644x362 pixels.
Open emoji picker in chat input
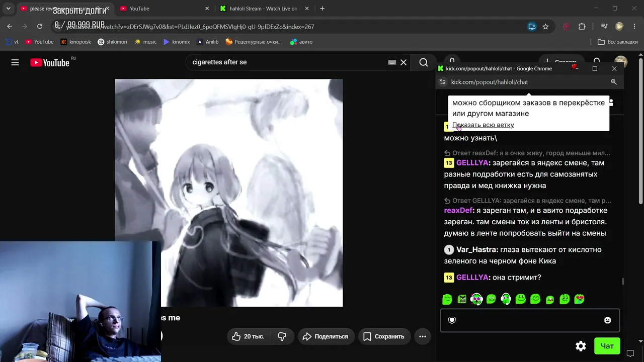pos(607,320)
